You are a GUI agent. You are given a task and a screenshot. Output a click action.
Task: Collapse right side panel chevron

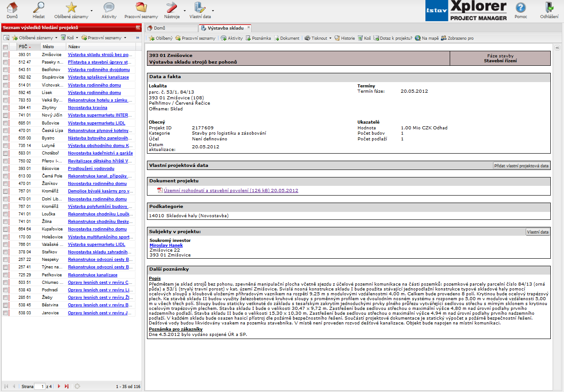click(x=557, y=47)
